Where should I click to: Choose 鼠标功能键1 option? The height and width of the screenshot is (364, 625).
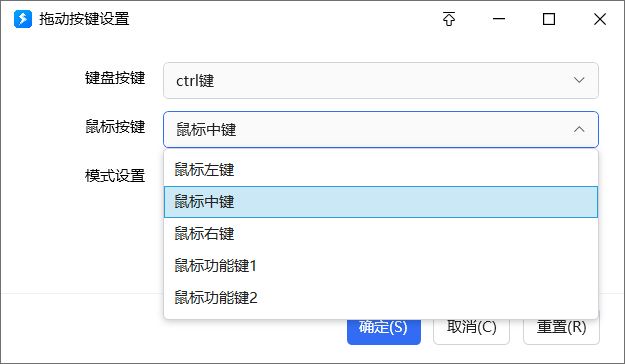[x=381, y=266]
